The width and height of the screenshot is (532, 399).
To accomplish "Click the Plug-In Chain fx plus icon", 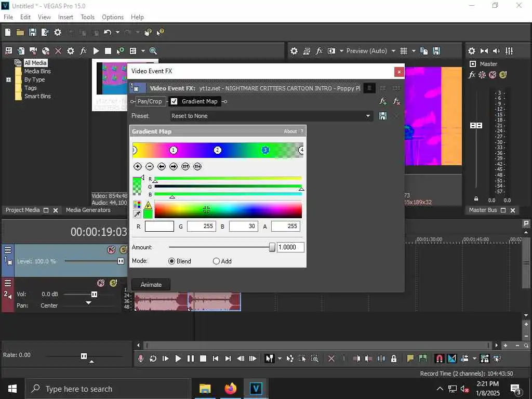I will pyautogui.click(x=383, y=101).
